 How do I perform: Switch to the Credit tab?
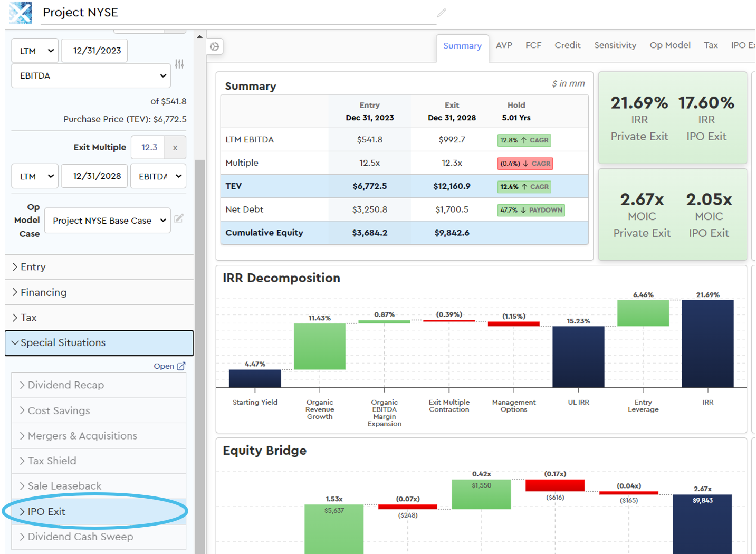[x=568, y=45]
